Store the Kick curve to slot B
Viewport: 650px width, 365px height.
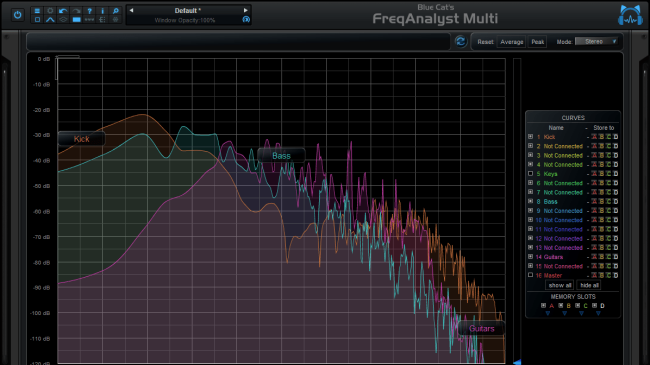(601, 137)
